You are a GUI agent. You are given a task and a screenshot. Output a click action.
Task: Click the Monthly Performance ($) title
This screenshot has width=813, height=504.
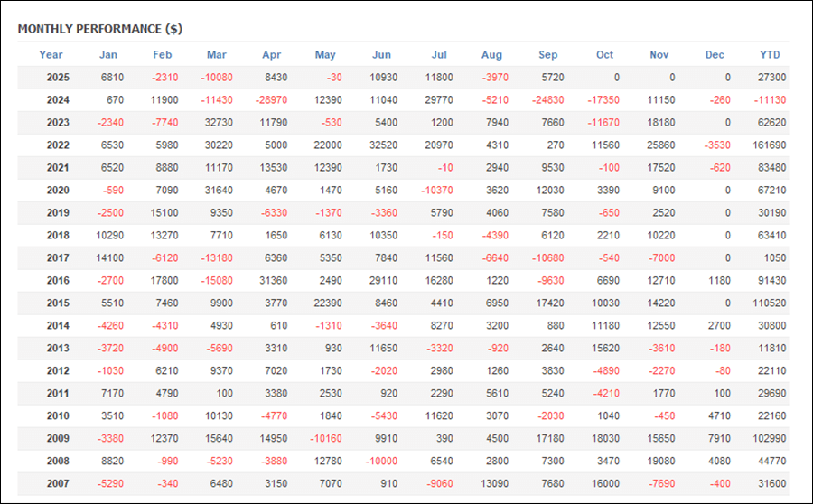[x=99, y=29]
